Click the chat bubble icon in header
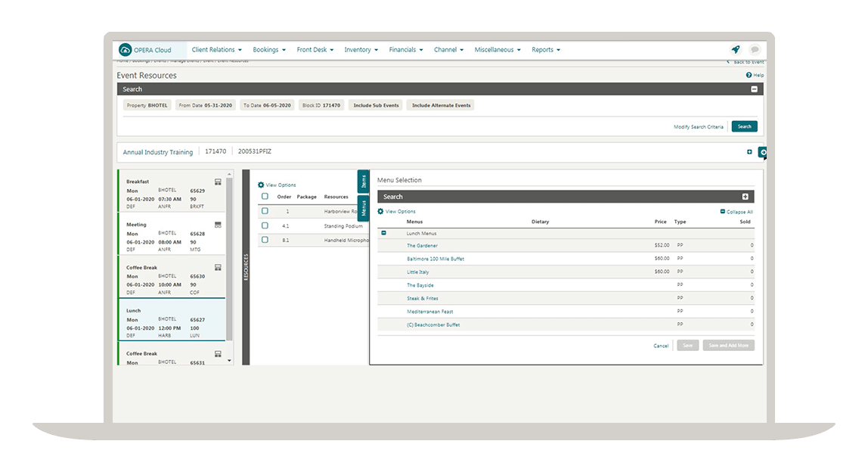This screenshot has width=868, height=472. [x=754, y=50]
